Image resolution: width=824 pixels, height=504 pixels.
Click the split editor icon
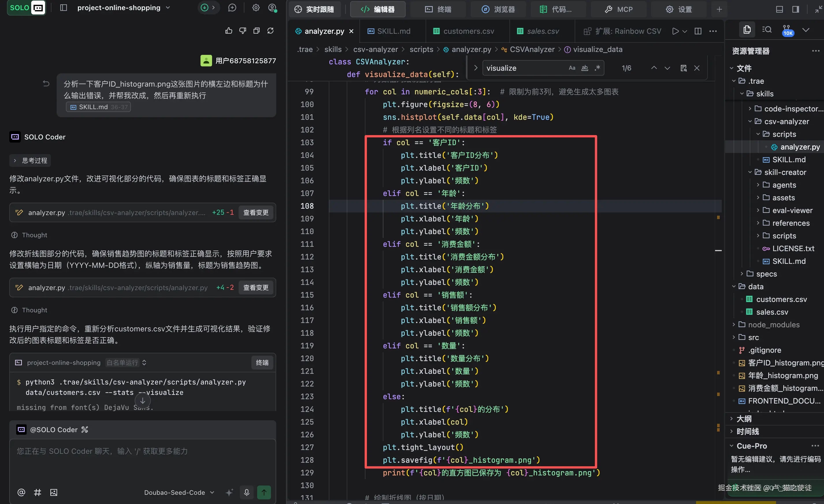click(x=698, y=31)
